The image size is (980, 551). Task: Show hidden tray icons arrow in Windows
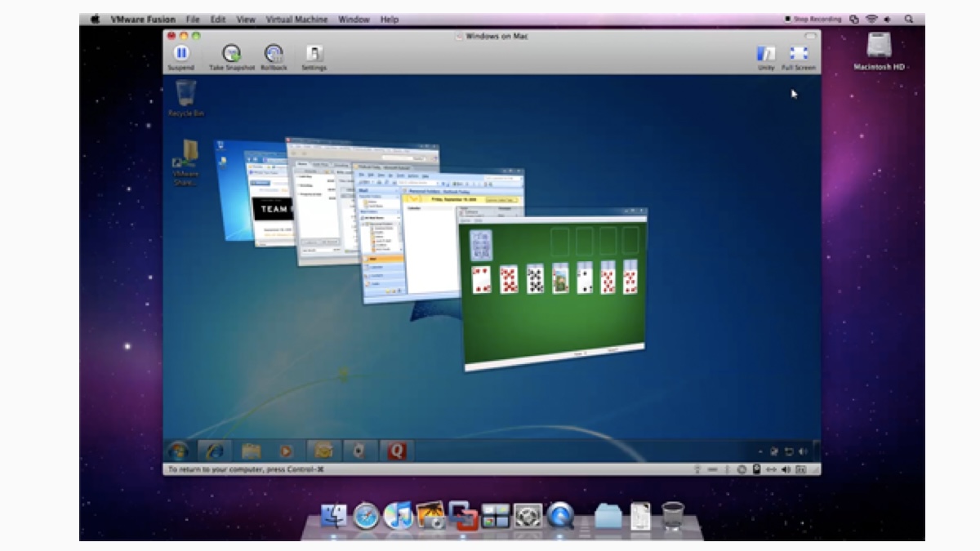[761, 451]
